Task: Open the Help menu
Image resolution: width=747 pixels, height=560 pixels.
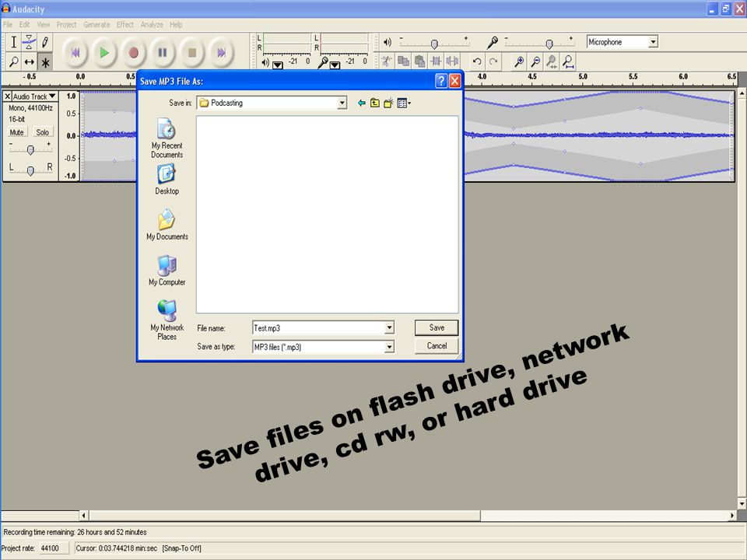Action: click(176, 24)
